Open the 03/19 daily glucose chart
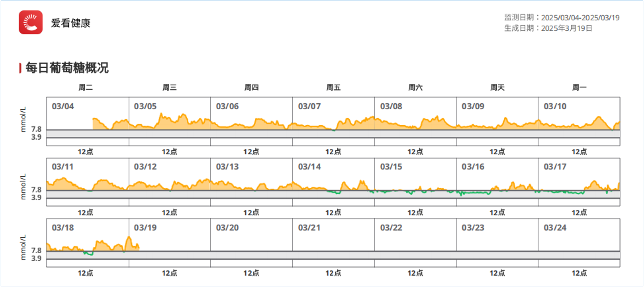Image resolution: width=644 pixels, height=287 pixels. [170, 243]
